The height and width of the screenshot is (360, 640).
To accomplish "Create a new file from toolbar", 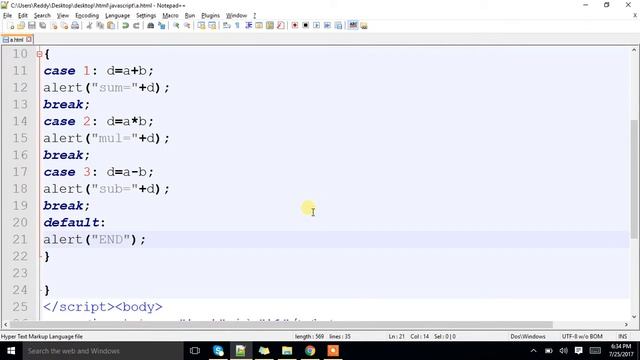I will (x=12, y=26).
